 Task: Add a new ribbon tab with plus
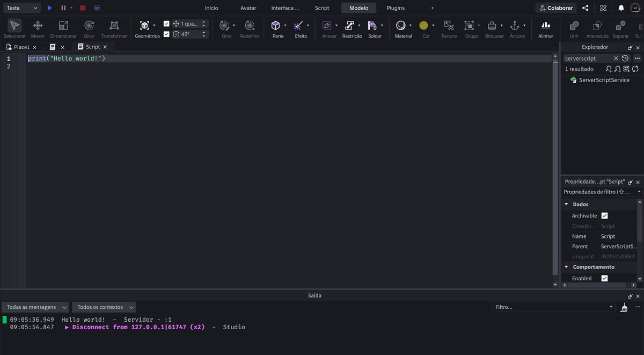(x=433, y=8)
